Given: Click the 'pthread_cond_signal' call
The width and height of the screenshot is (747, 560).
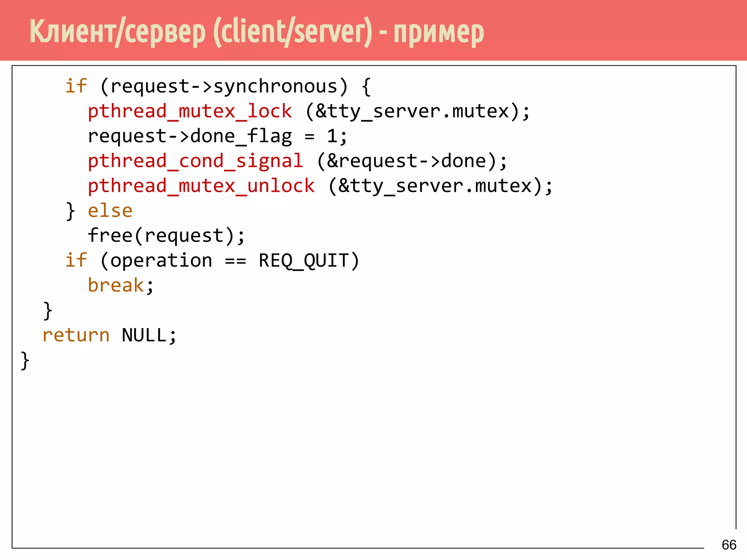Looking at the screenshot, I should [196, 162].
